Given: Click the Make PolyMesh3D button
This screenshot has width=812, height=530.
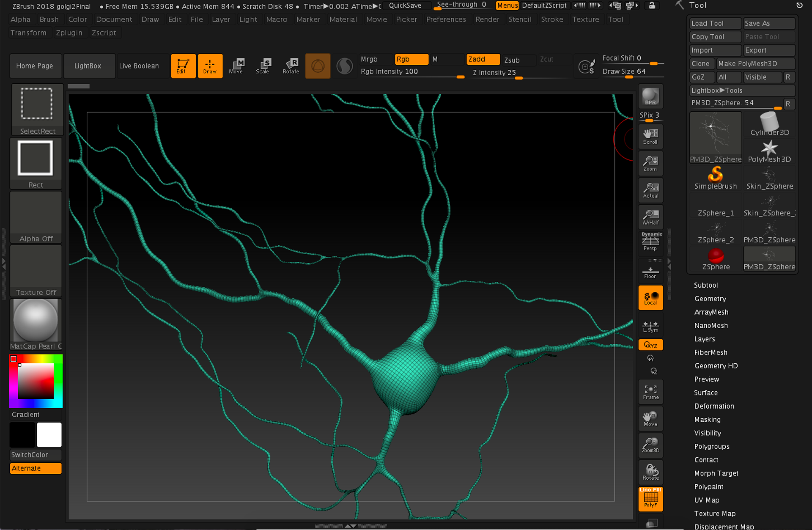Looking at the screenshot, I should [755, 64].
